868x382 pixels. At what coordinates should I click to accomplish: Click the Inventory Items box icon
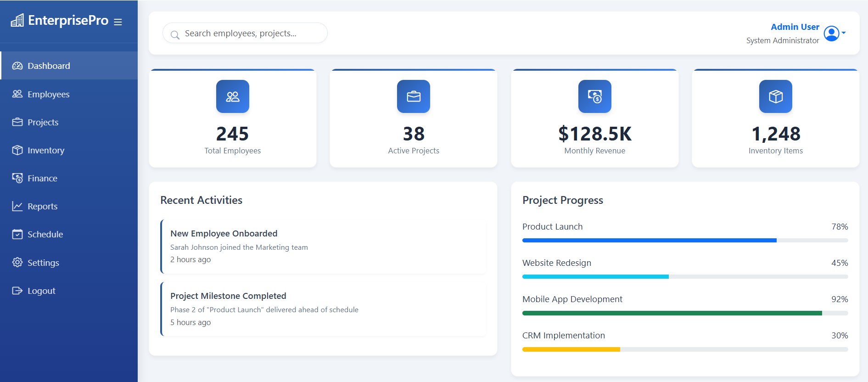pos(775,96)
